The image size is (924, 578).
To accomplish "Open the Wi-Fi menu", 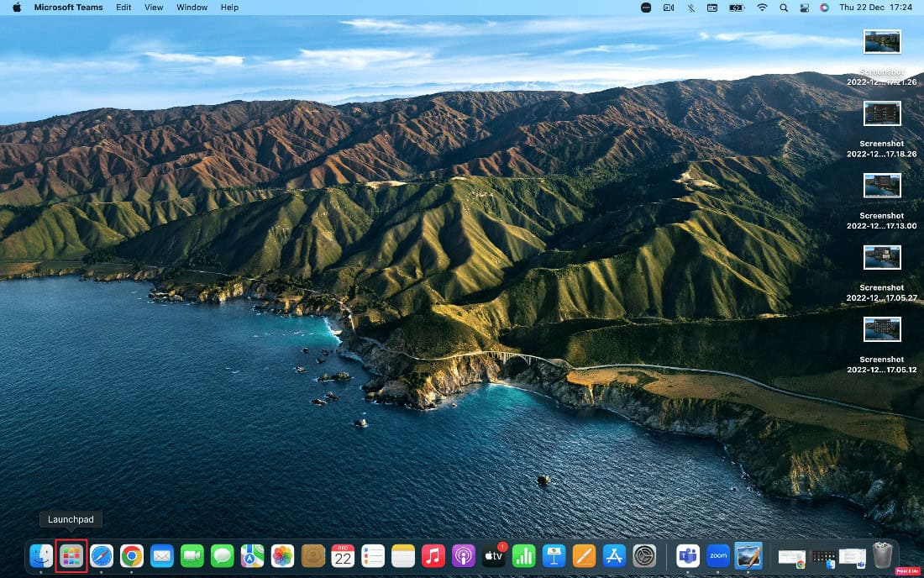I will click(x=762, y=8).
